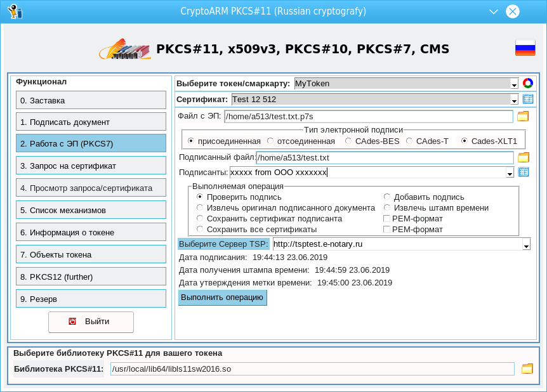Choose CAdes-BES signature format
The height and width of the screenshot is (392, 547).
(x=348, y=141)
